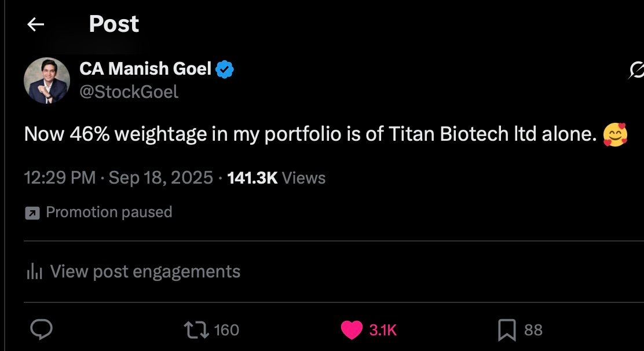This screenshot has width=644, height=351.
Task: Click the bar chart analytics icon
Action: (x=35, y=272)
